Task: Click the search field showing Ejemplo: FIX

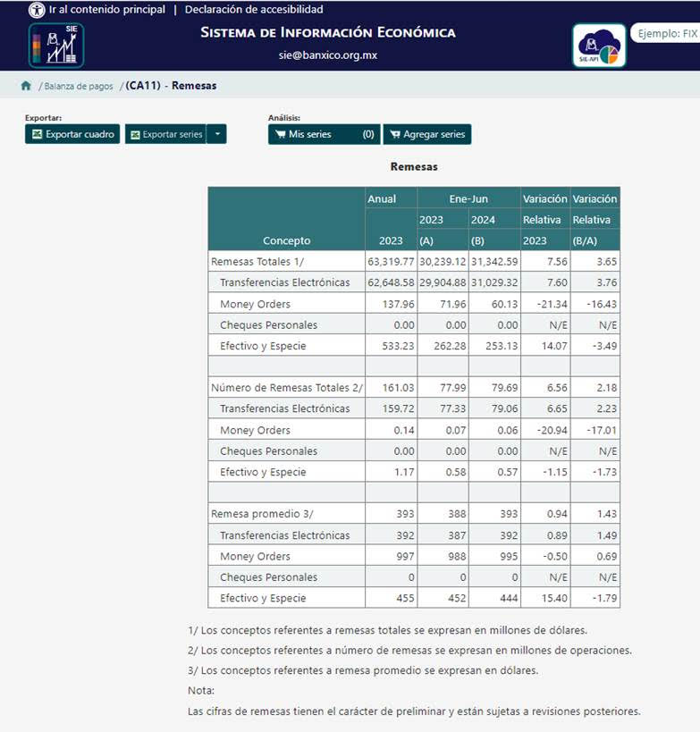Action: (666, 34)
